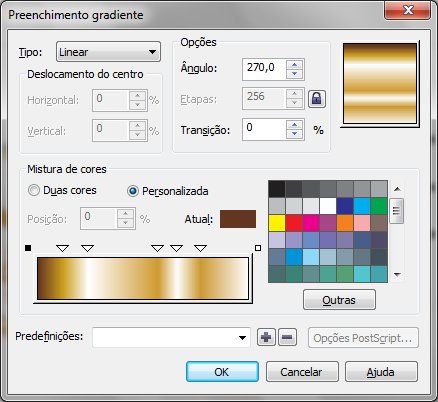Open the Predefinições dropdown list

click(171, 337)
